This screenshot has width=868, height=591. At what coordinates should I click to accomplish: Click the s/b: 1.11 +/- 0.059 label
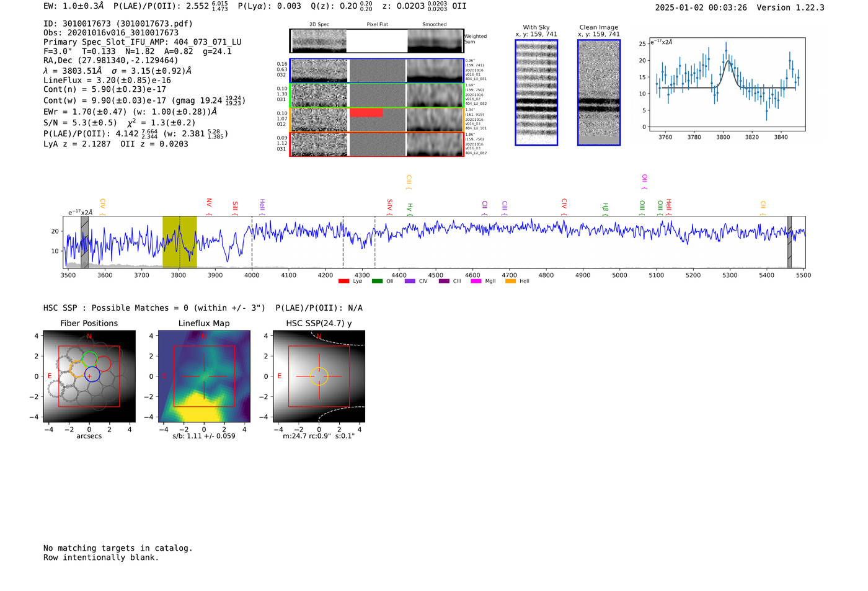click(204, 436)
